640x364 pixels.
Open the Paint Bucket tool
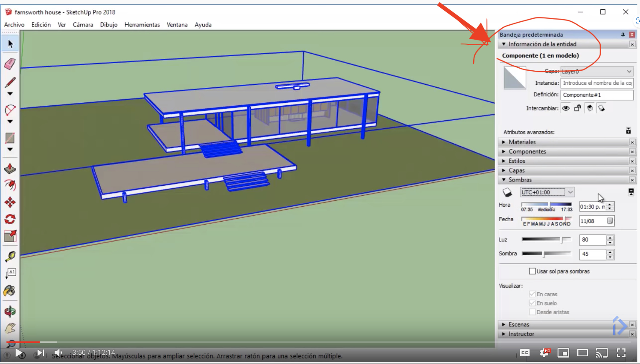click(10, 291)
